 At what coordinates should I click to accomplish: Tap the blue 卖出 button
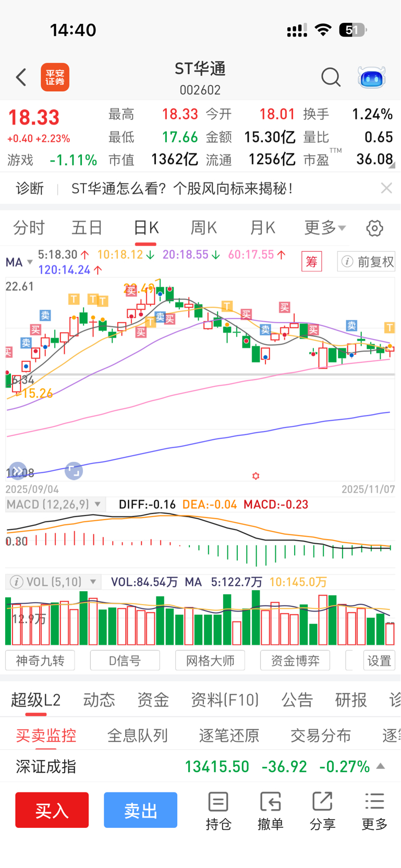tap(140, 810)
